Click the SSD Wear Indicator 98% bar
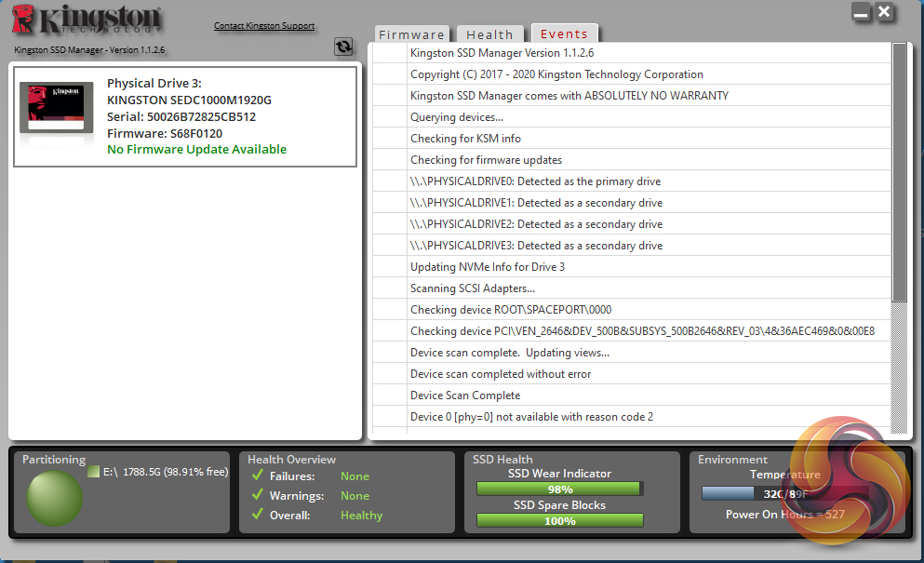The image size is (924, 563). point(559,489)
